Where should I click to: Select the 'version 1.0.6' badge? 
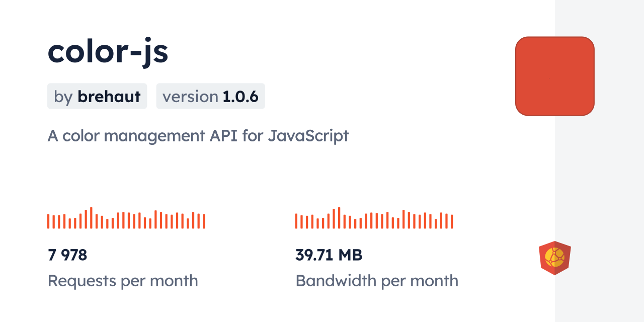point(210,96)
